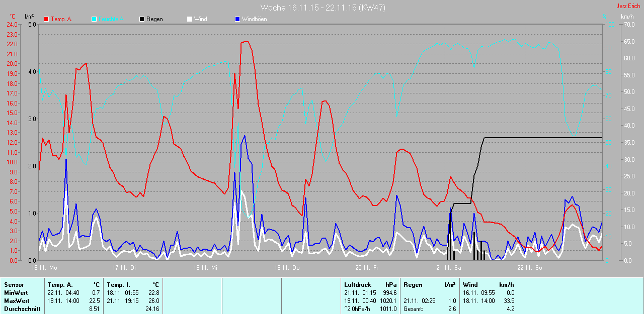Click the 16.11. 09:55 wind minimum timestamp
This screenshot has width=644, height=314.
479,293
